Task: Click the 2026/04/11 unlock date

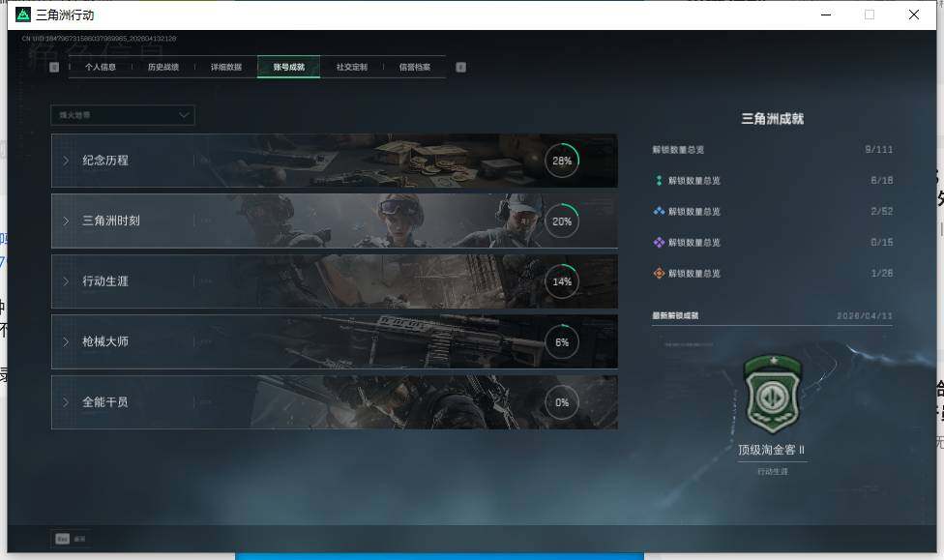Action: point(865,315)
